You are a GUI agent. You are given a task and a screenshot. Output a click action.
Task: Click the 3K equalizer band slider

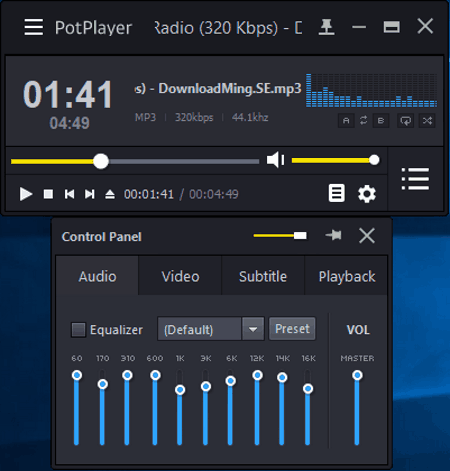pyautogui.click(x=206, y=407)
